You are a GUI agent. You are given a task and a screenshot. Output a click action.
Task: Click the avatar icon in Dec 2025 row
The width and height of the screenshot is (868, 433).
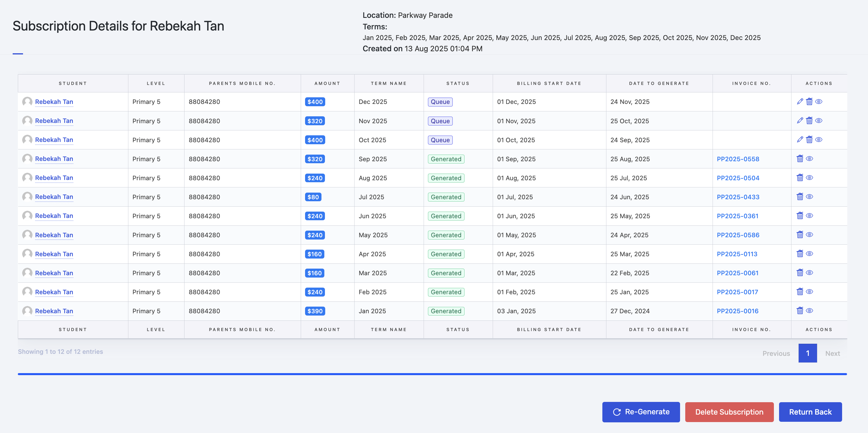point(27,101)
